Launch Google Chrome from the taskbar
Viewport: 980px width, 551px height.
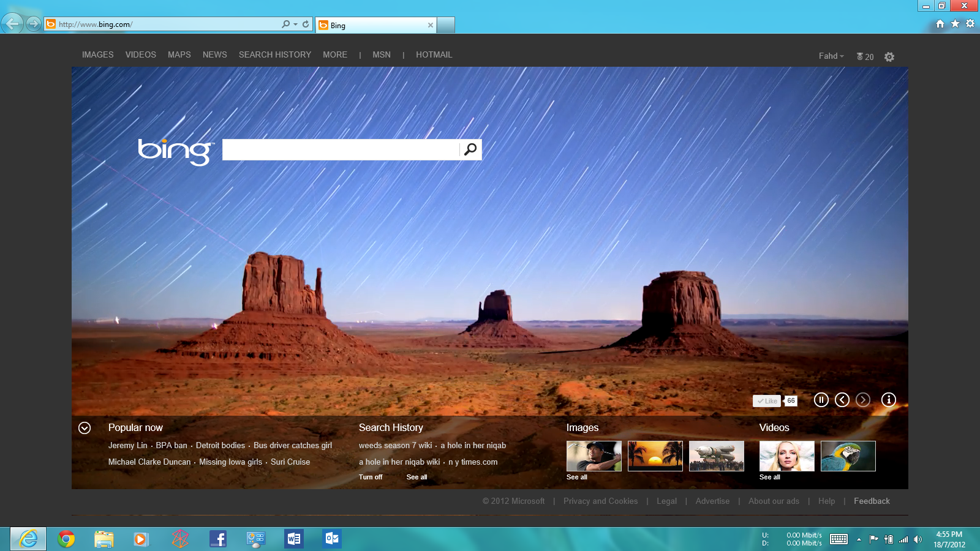click(66, 539)
